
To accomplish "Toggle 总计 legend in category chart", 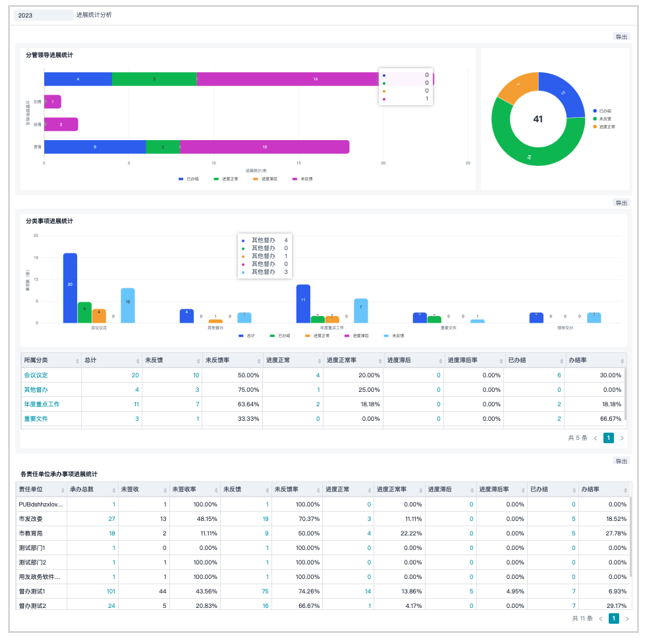I will 247,336.
